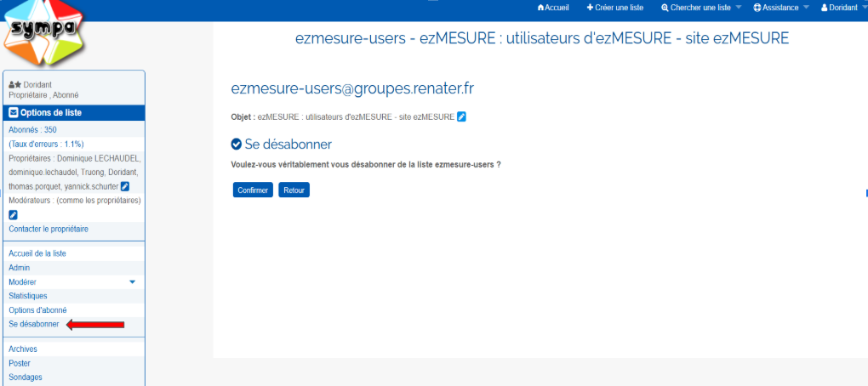Expand the Chercher une liste menu

click(x=701, y=8)
